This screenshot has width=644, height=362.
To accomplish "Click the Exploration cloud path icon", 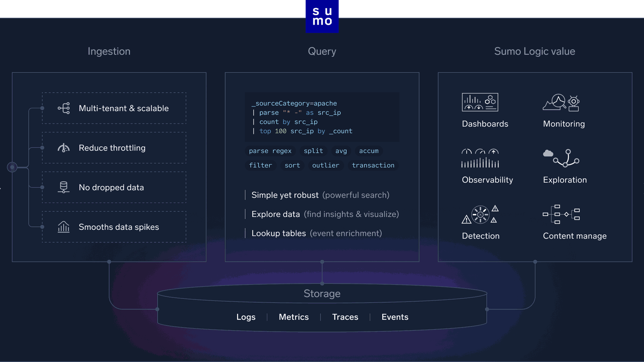I will [561, 158].
